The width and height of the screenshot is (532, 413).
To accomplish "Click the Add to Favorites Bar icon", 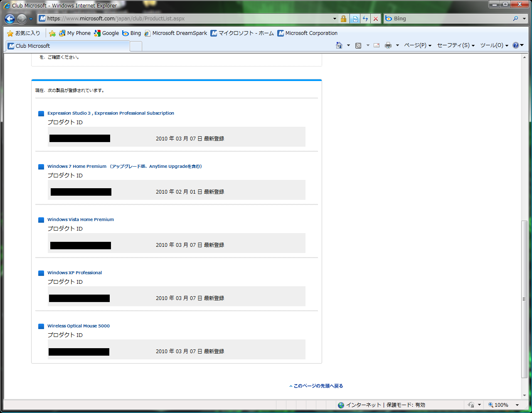I will (x=52, y=33).
